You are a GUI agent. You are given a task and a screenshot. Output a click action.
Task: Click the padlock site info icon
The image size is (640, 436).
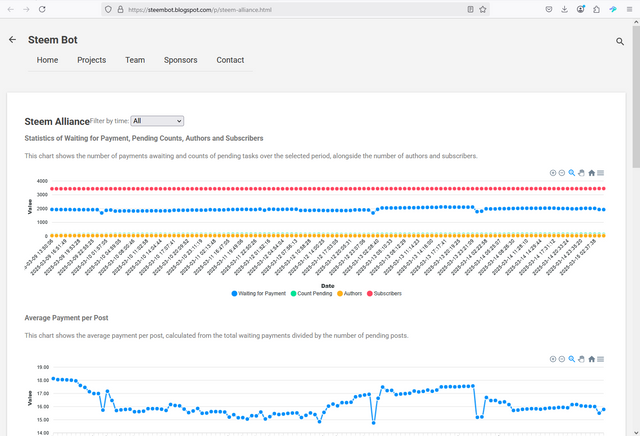point(120,9)
